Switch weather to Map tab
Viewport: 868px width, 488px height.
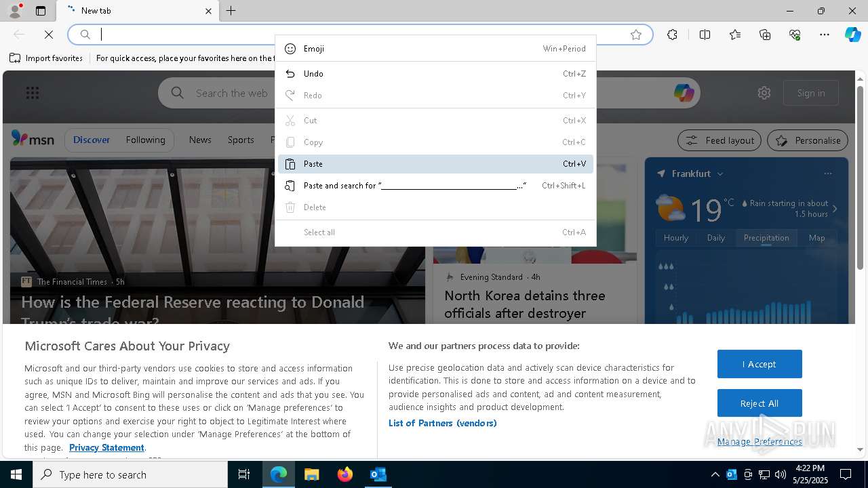click(817, 238)
